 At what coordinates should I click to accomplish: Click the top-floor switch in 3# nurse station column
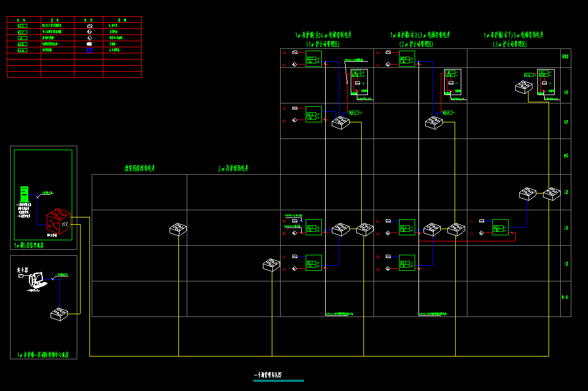point(524,87)
